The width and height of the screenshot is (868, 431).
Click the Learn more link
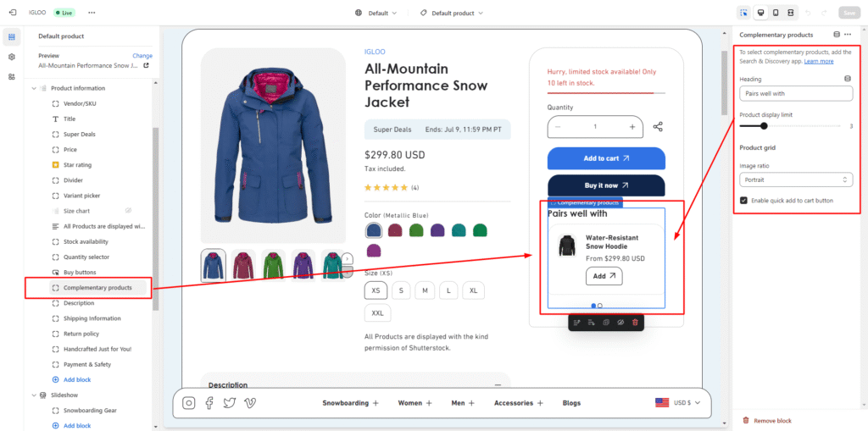[x=818, y=61]
